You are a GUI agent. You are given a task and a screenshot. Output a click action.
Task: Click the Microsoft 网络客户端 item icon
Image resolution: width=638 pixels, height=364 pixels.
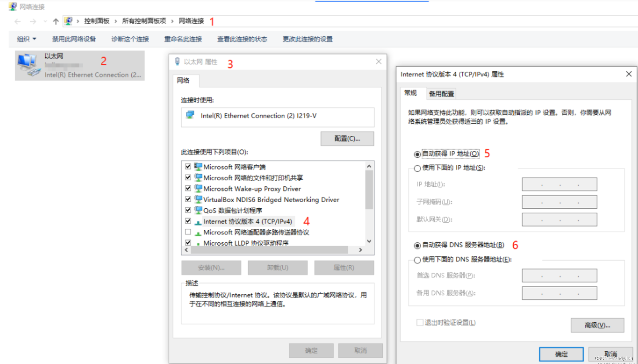198,166
